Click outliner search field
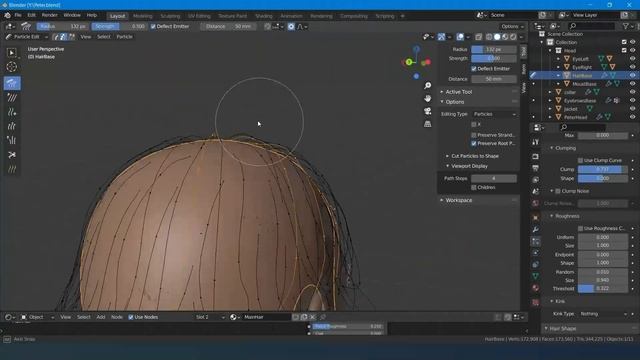Screen dimensions: 640x360 point(592,26)
